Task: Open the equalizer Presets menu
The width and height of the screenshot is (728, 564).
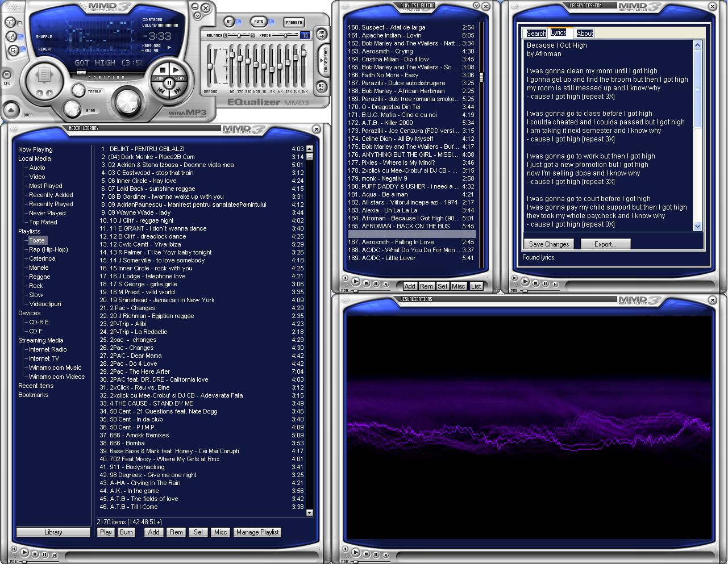Action: [x=294, y=22]
